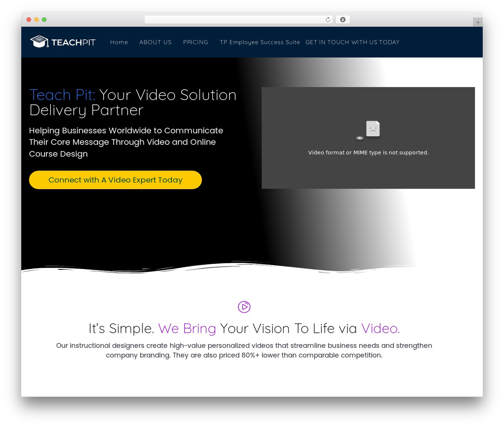Minimize the window with the yellow button
Image resolution: width=504 pixels, height=427 pixels.
36,20
